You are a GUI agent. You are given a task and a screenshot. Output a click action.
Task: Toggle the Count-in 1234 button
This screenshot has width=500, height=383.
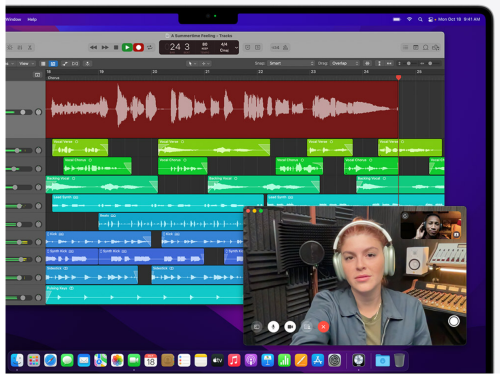coord(275,47)
